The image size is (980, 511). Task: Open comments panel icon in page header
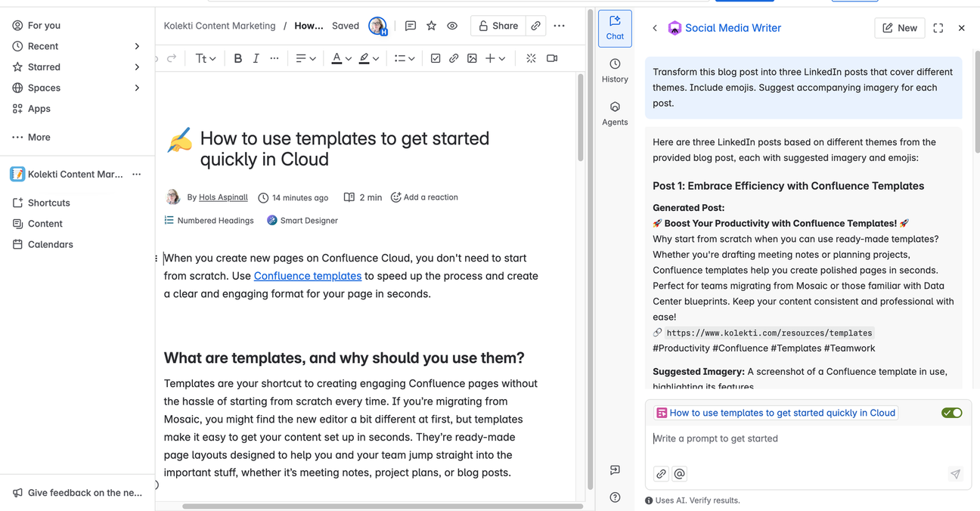411,26
